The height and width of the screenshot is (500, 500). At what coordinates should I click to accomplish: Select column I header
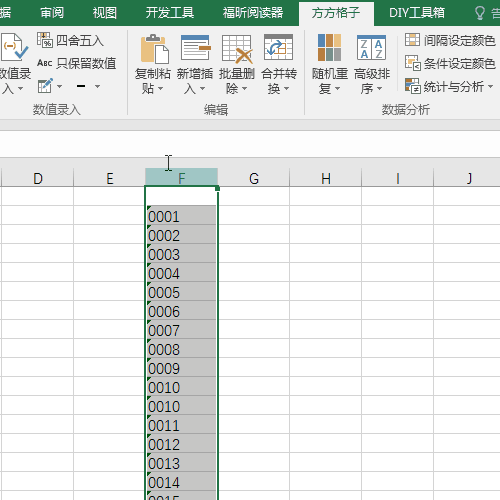tap(398, 178)
